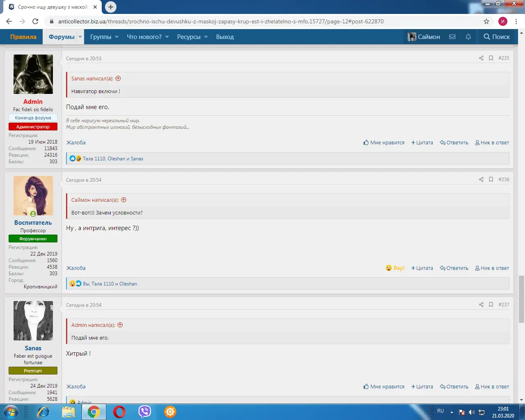Viewport: 525px width, 420px height.
Task: Report post #235 using 'Жалоба'
Action: (76, 143)
